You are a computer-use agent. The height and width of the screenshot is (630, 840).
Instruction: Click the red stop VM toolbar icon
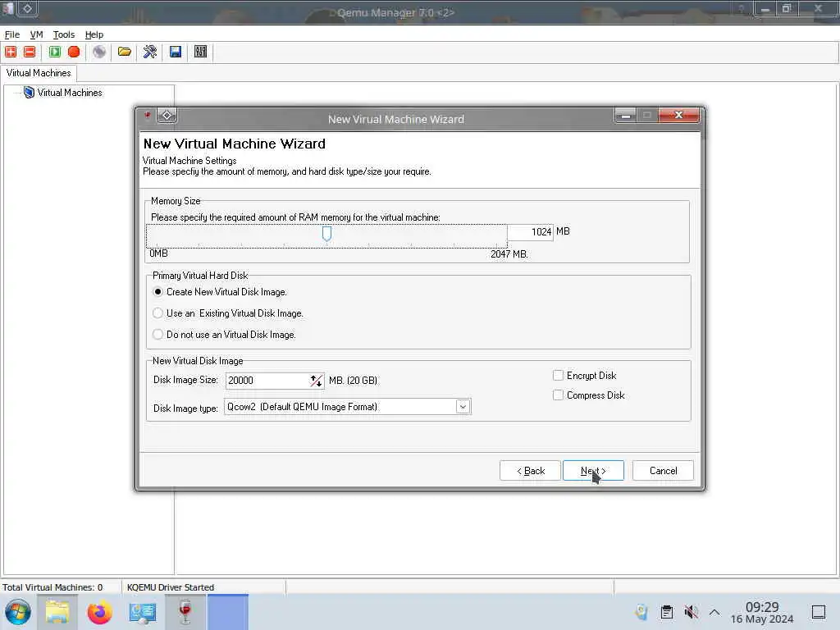point(74,52)
